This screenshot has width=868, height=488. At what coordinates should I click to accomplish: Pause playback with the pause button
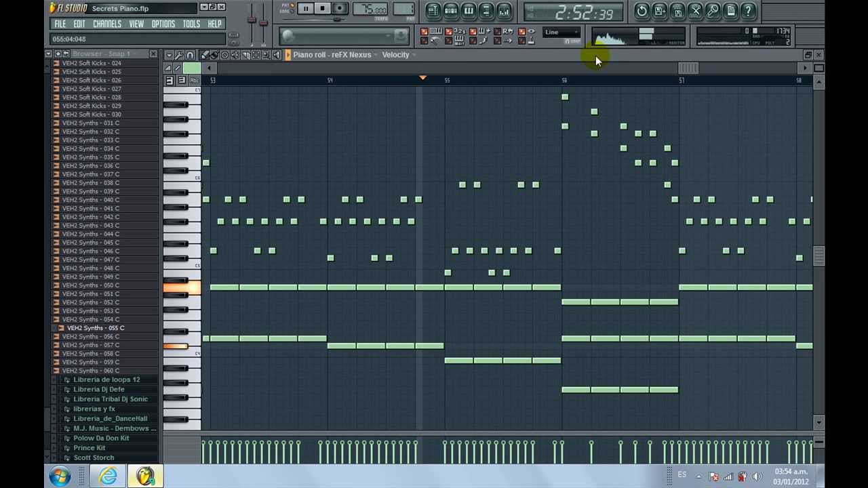point(306,8)
